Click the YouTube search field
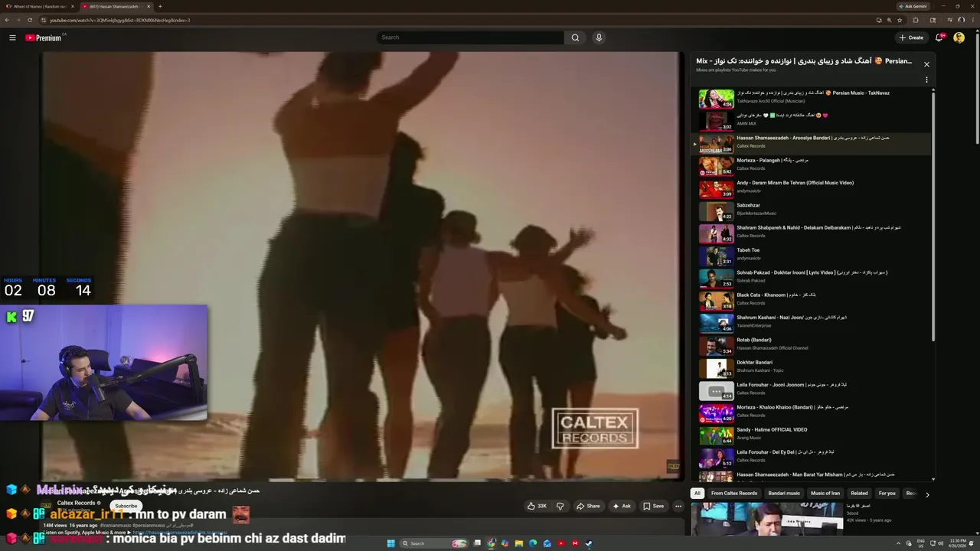This screenshot has height=551, width=980. coord(470,37)
